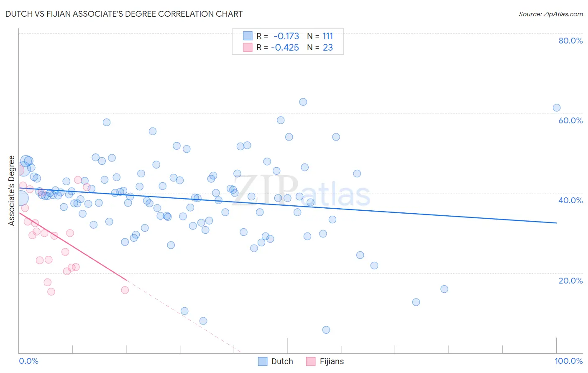The image size is (588, 373).
Task: Click the ZIPatlas watermark
Action: [x=301, y=191]
